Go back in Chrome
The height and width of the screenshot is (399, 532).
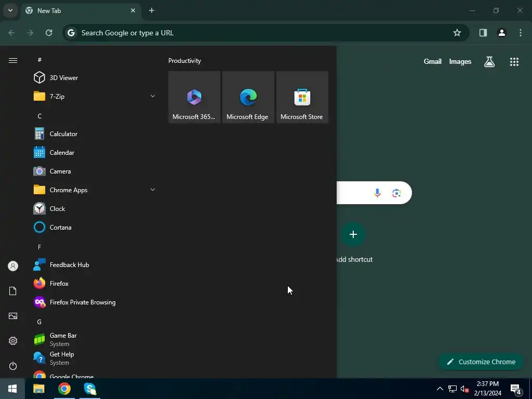tap(11, 33)
